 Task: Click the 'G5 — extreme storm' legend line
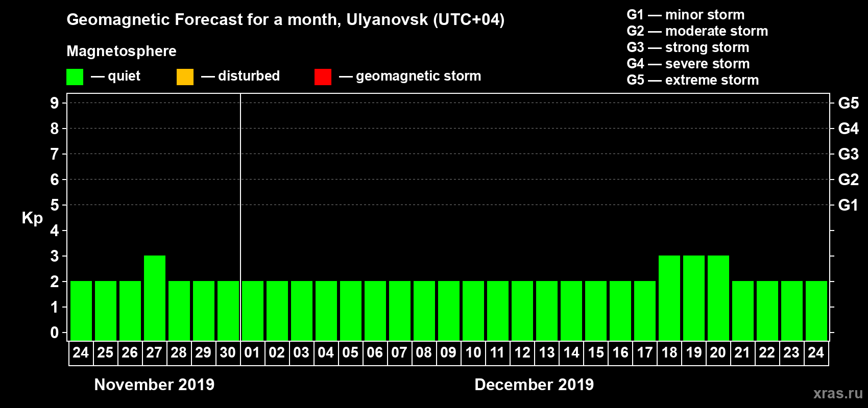tap(692, 80)
